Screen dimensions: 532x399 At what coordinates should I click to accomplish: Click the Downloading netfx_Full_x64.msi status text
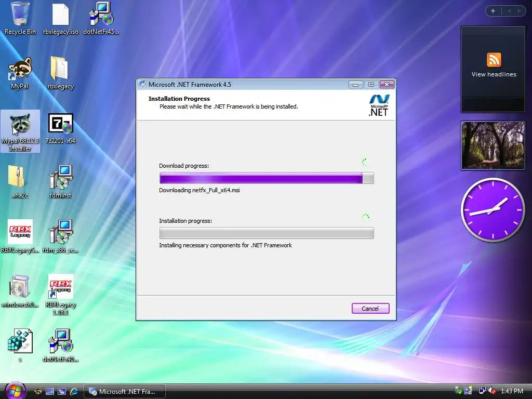tap(199, 190)
